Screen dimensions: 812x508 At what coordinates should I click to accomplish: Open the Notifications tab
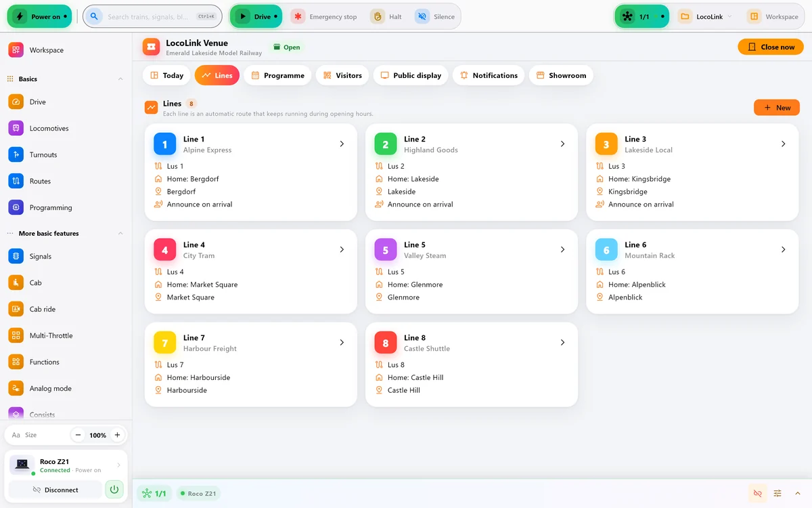[x=489, y=75]
